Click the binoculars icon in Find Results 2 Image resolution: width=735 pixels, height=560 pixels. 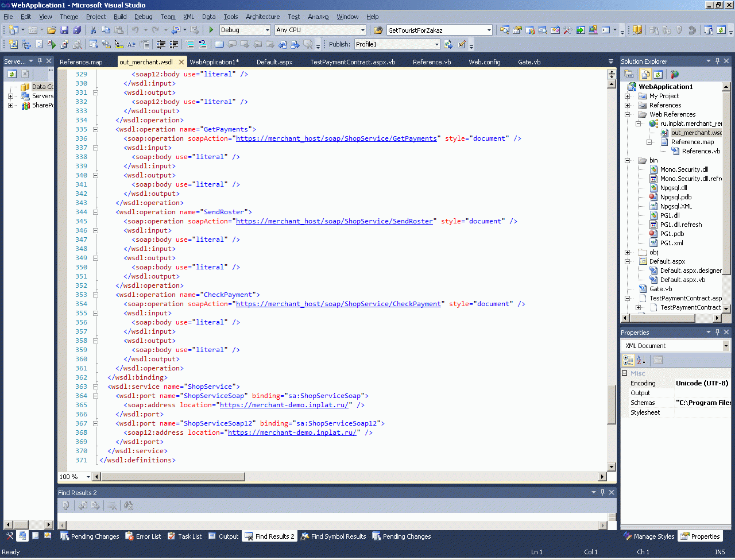coord(129,505)
